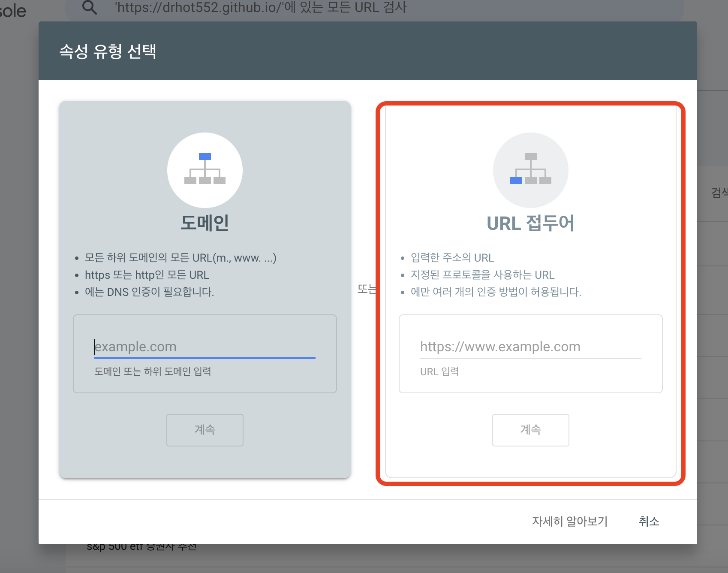This screenshot has height=573, width=728.
Task: Click the blue child node in URL 접두어 diagram
Action: pos(517,181)
